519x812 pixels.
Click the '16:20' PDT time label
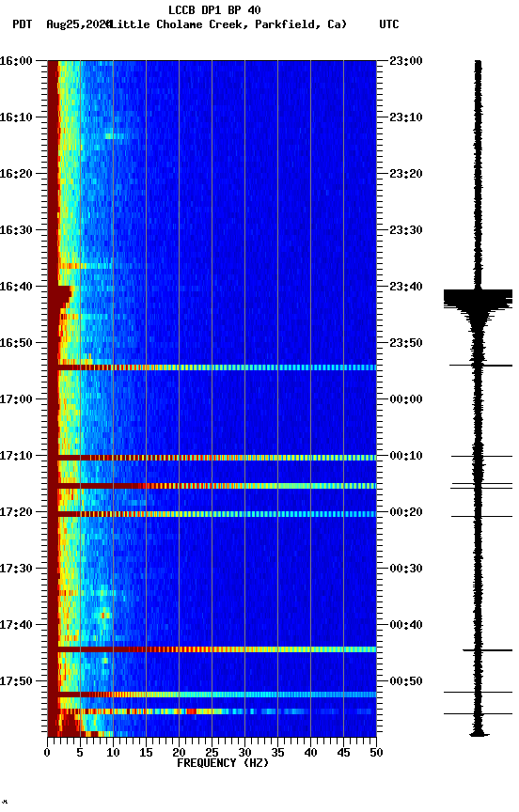[x=16, y=174]
